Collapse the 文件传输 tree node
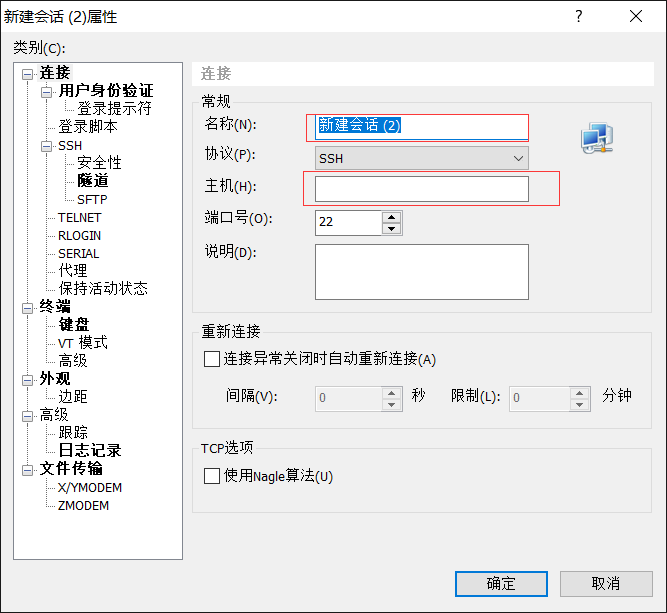 (x=27, y=470)
